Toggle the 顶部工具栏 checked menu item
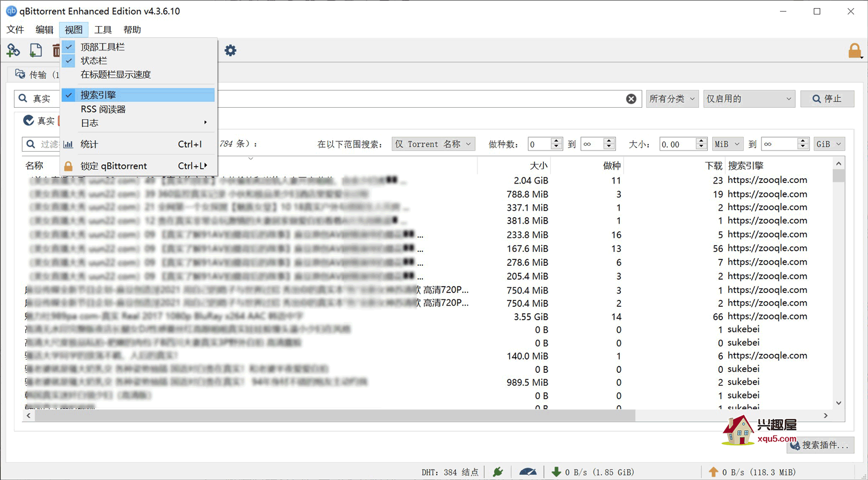The image size is (868, 480). tap(138, 47)
